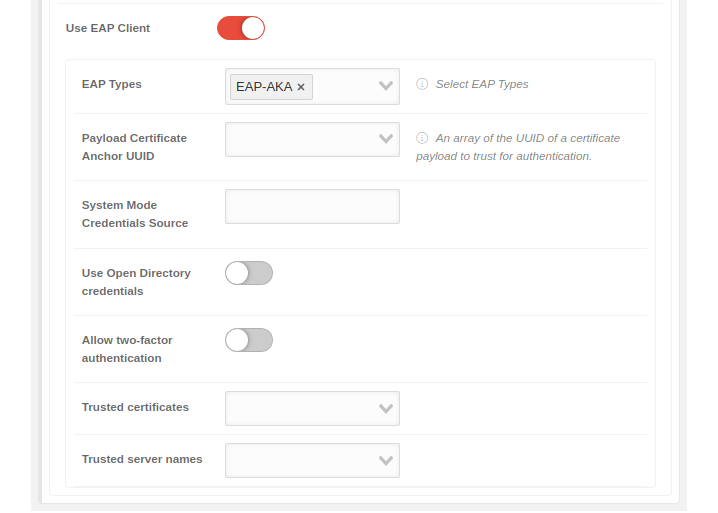
Task: Click the Trusted server names chevron arrow
Action: click(386, 460)
